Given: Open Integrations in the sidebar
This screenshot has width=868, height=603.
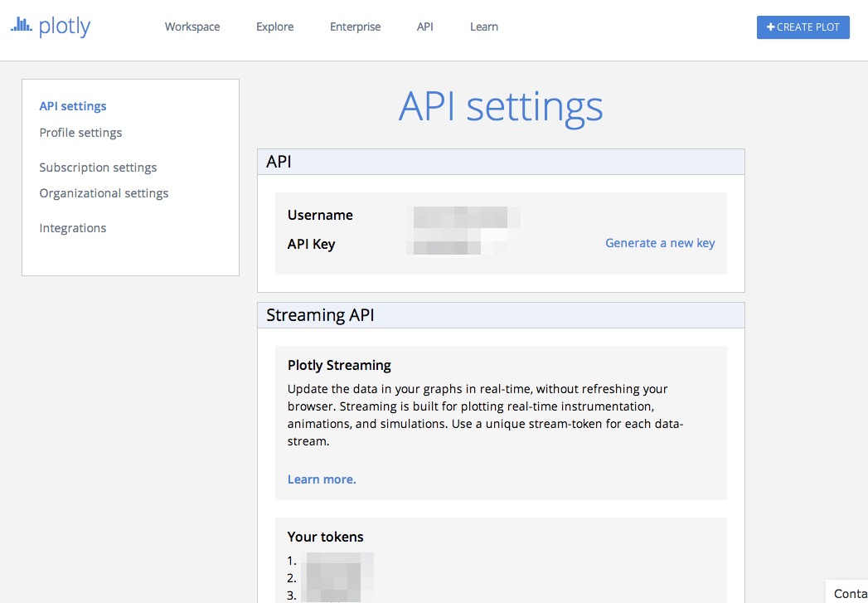Looking at the screenshot, I should click(72, 228).
